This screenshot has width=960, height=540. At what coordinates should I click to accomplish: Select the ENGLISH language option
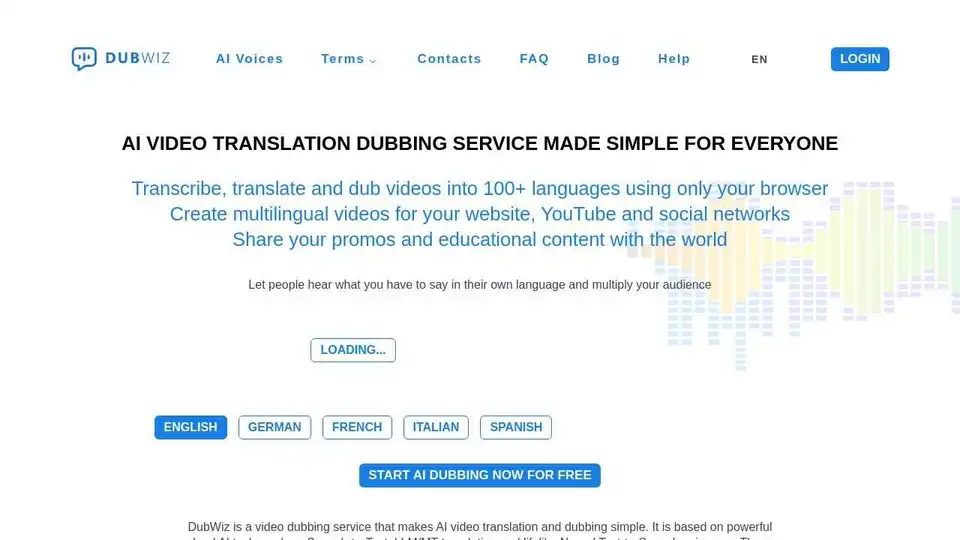(x=190, y=427)
